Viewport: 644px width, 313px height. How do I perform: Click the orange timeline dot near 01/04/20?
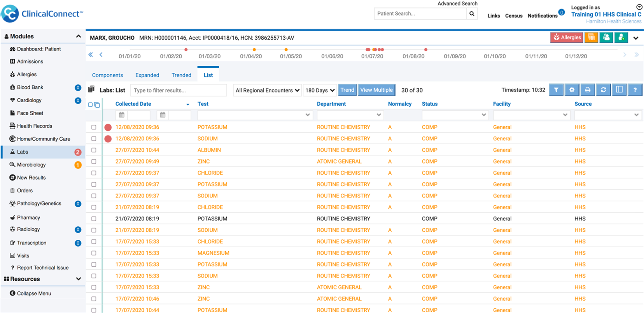[254, 49]
